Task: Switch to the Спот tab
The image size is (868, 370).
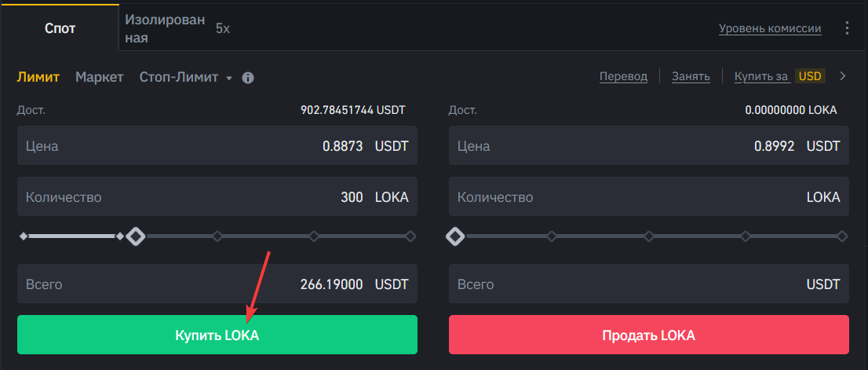Action: click(60, 28)
